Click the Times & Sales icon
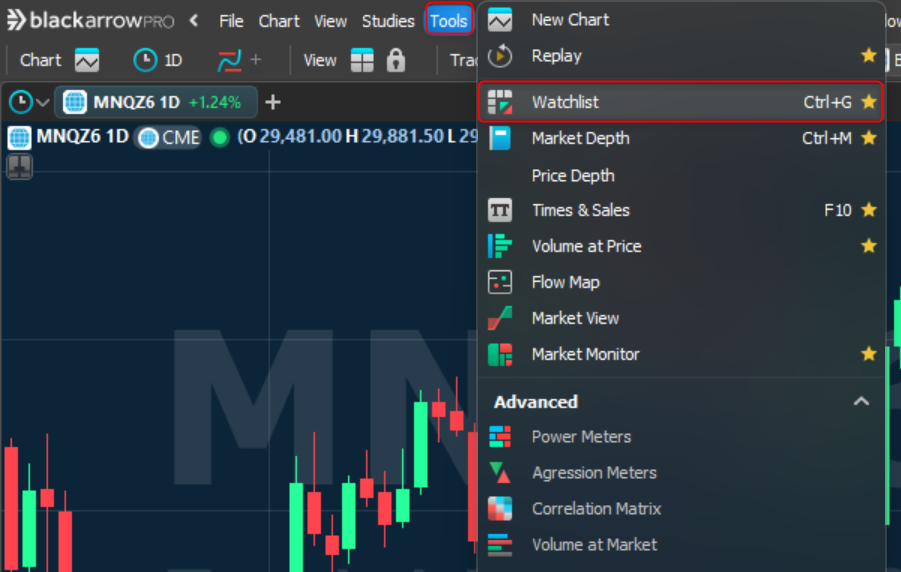901x572 pixels. (x=499, y=210)
